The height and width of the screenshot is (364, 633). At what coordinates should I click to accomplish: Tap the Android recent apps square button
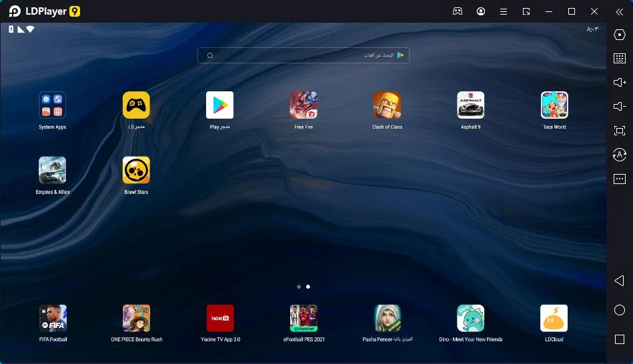619,339
